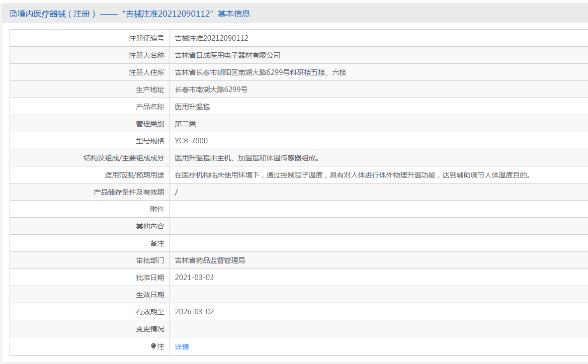Click product name value 医用升温毯
The height and width of the screenshot is (364, 588).
click(x=192, y=107)
